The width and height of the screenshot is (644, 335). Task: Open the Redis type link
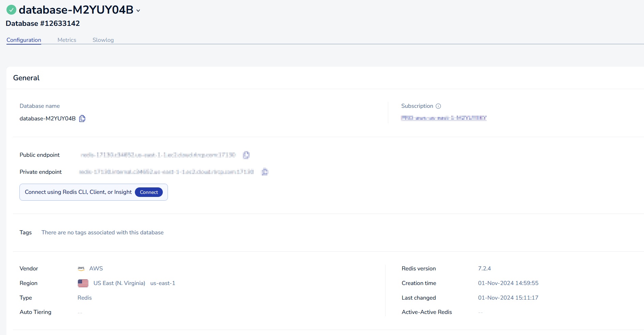(x=84, y=298)
